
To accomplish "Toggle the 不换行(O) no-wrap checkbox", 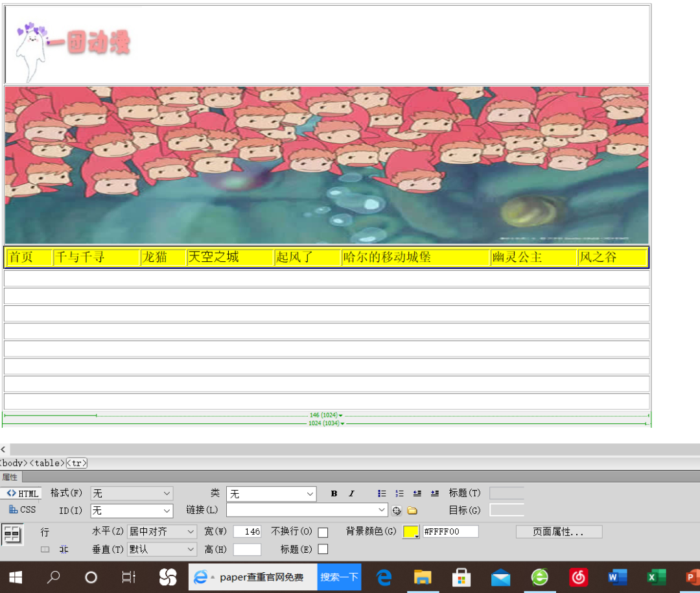I will (x=323, y=532).
